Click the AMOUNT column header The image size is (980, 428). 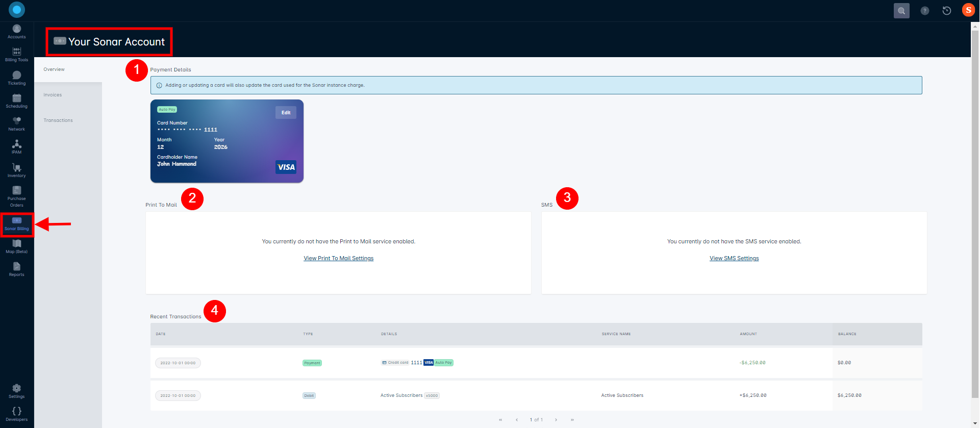pyautogui.click(x=748, y=334)
